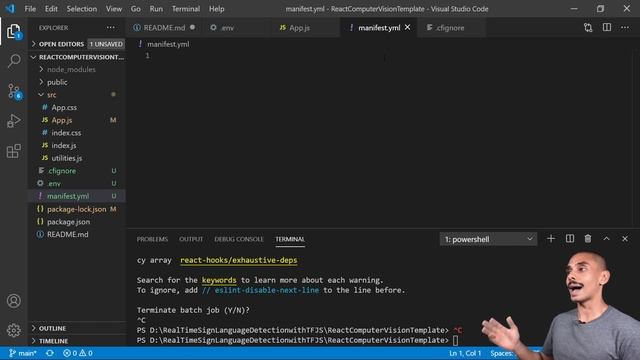
Task: Open errors and warnings count in status bar
Action: coord(78,353)
